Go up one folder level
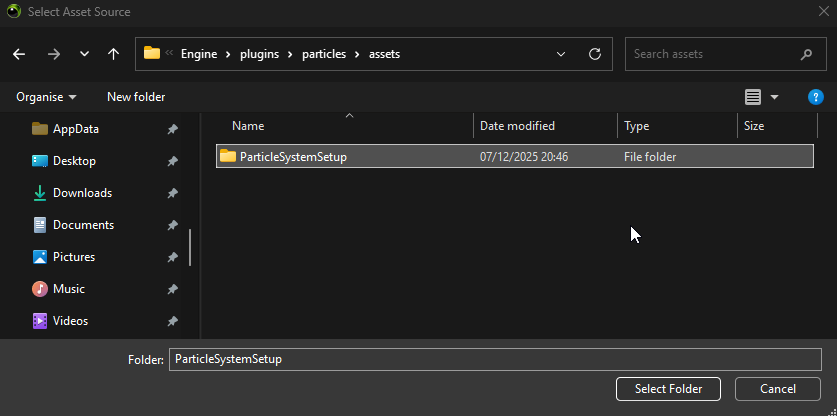The image size is (837, 416). [x=113, y=54]
